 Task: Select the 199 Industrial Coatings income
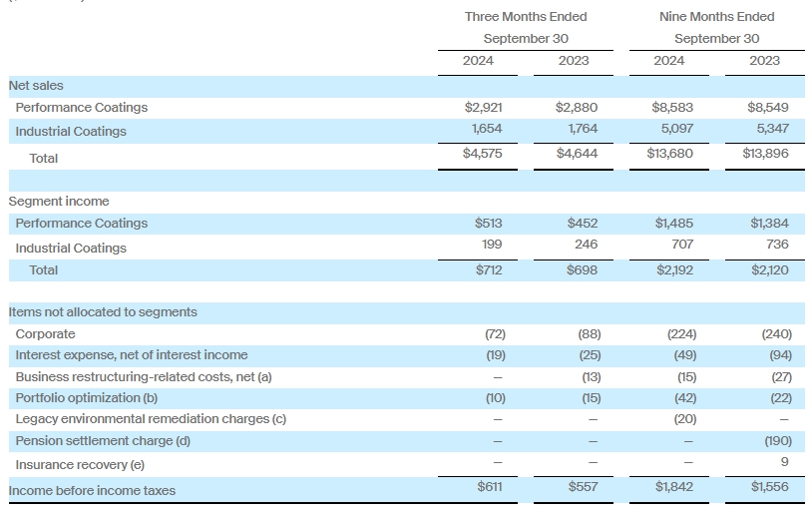[x=492, y=244]
